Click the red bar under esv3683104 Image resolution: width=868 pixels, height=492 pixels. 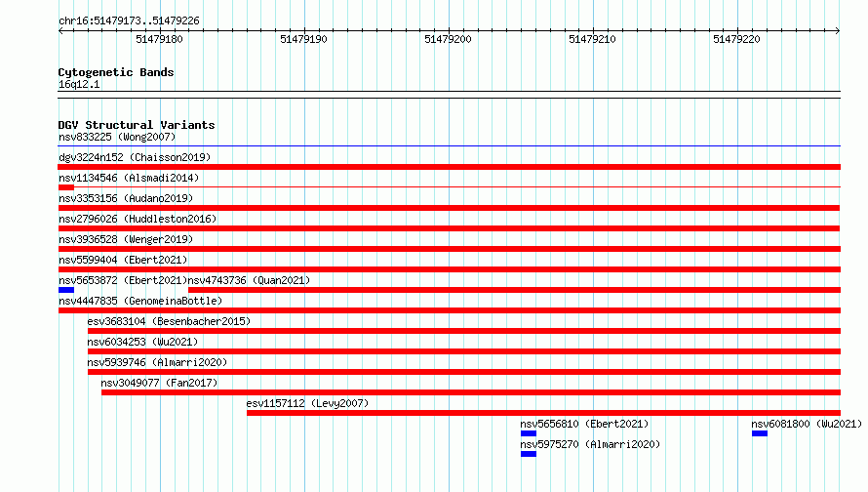point(464,331)
